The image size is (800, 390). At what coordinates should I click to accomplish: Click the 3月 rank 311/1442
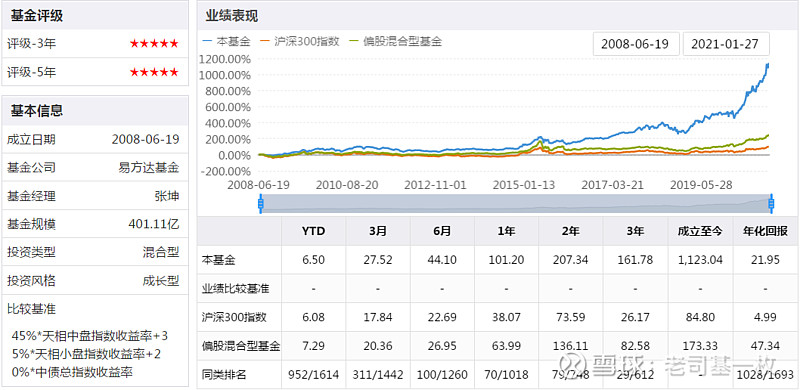click(x=378, y=375)
